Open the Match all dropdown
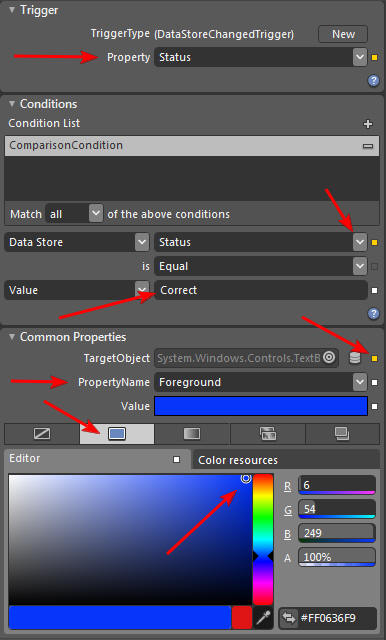Viewport: 386px width, 640px height. (95, 213)
